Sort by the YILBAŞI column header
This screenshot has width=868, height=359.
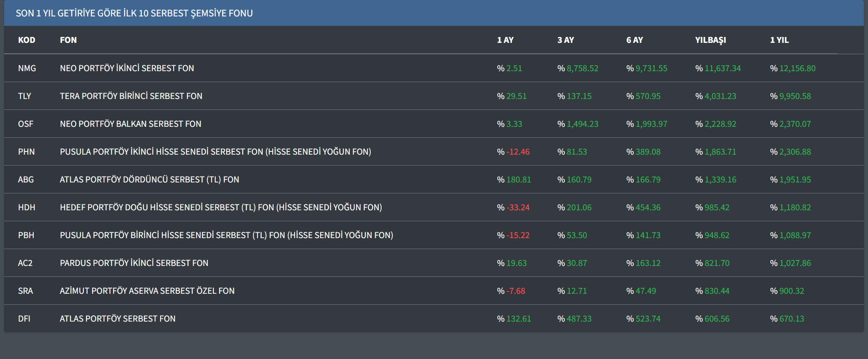[710, 40]
